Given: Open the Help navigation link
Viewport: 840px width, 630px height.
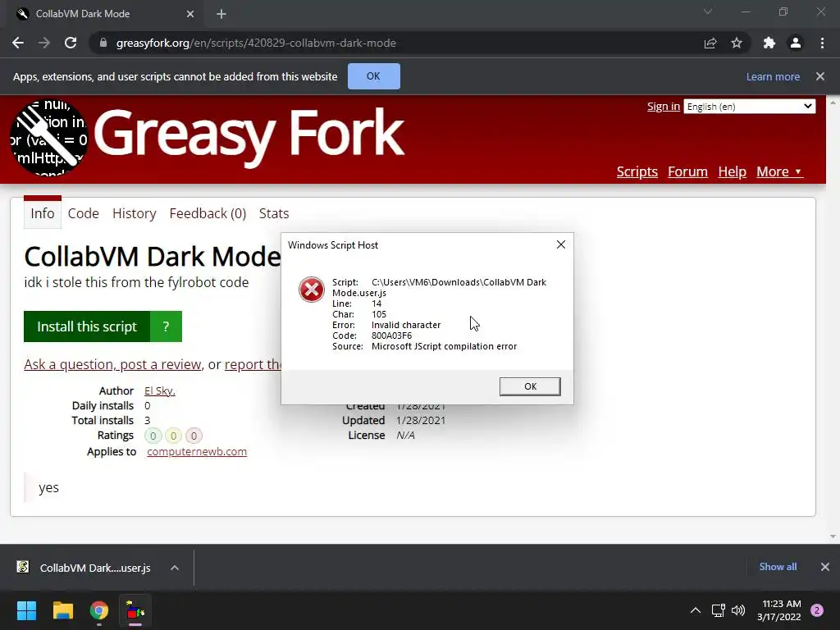Looking at the screenshot, I should tap(732, 171).
